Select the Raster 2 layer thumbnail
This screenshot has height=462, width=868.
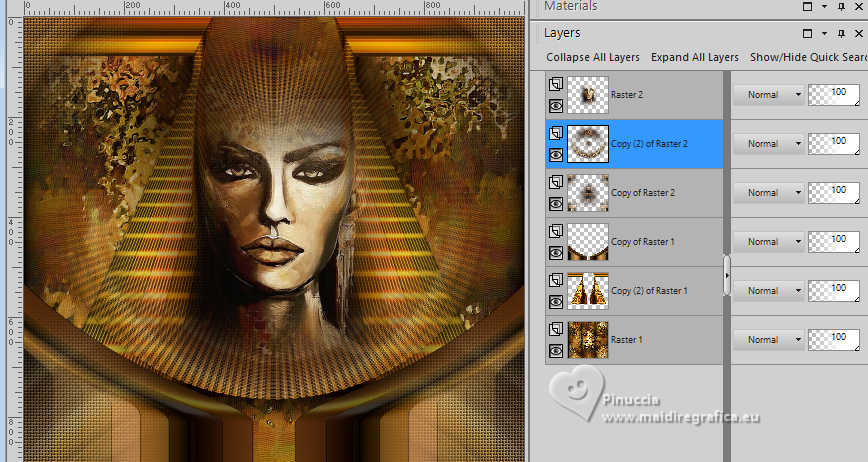click(588, 95)
